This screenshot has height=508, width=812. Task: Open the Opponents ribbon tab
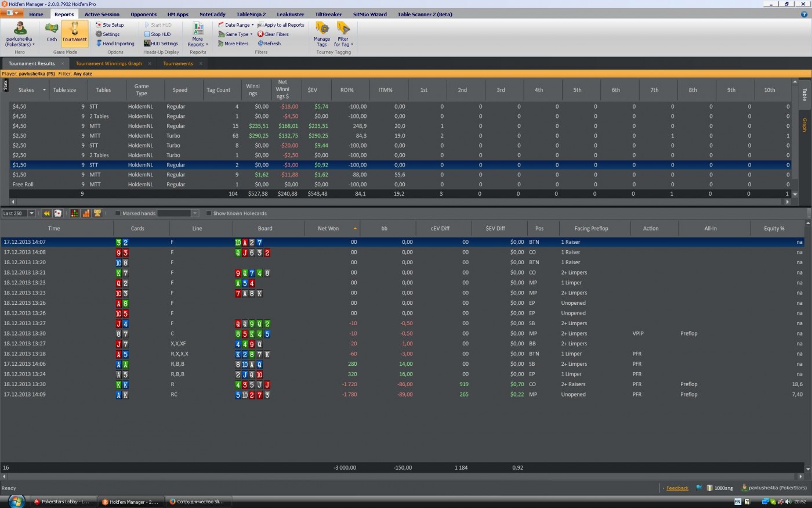144,15
